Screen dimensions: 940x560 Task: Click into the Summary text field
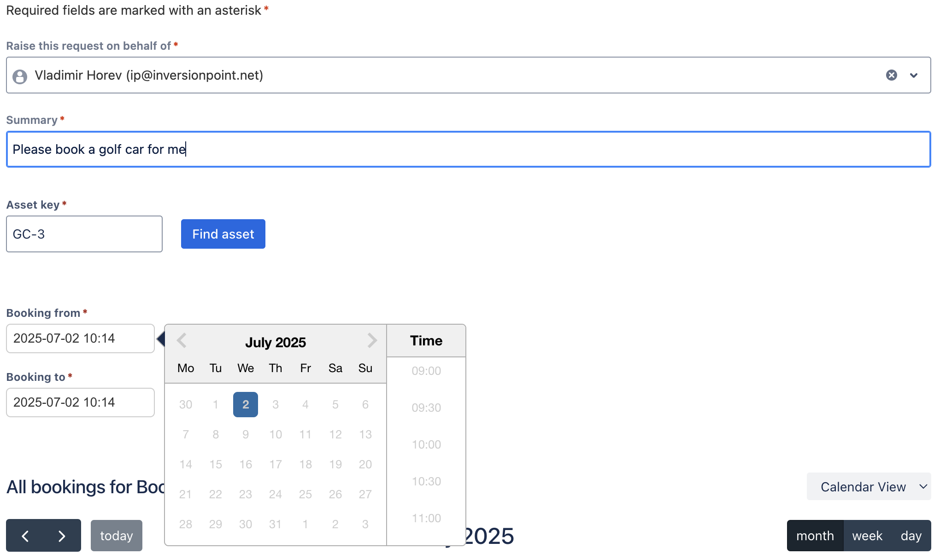(x=469, y=149)
